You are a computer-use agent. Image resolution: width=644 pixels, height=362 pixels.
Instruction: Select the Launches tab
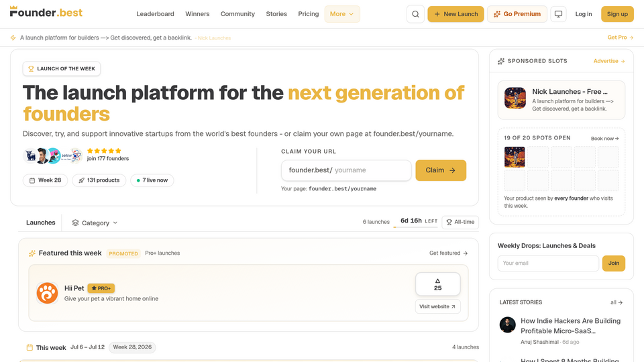pyautogui.click(x=41, y=223)
